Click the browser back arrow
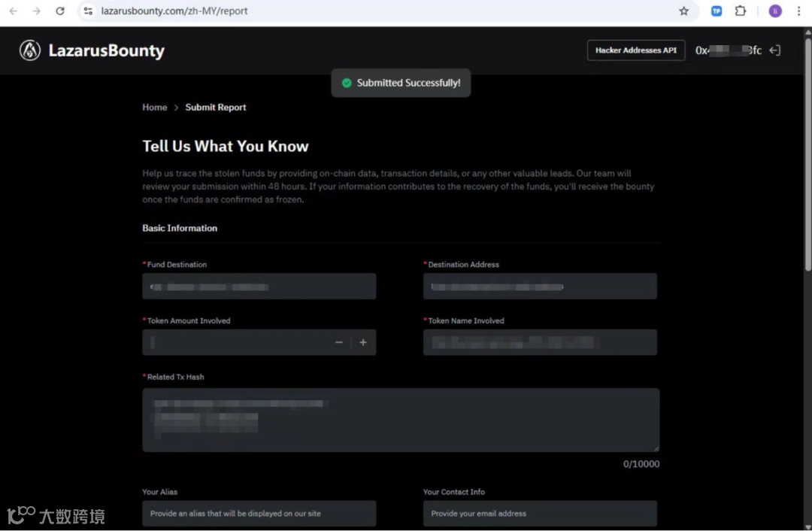This screenshot has width=812, height=531. 13,11
